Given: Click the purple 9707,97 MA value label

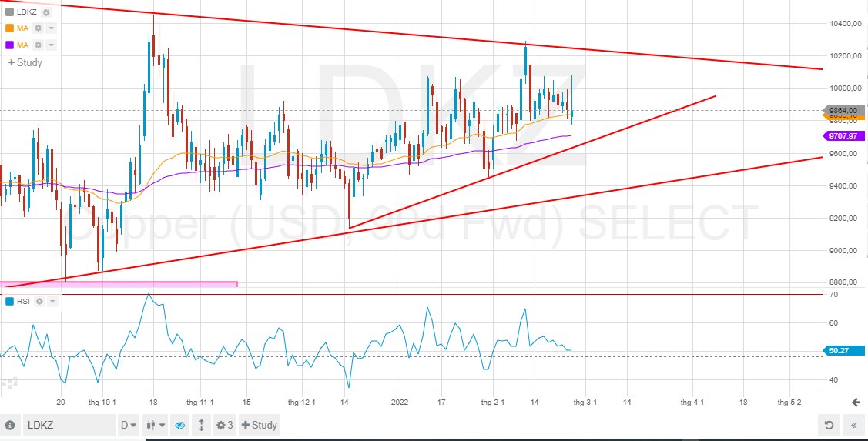Looking at the screenshot, I should (x=845, y=135).
